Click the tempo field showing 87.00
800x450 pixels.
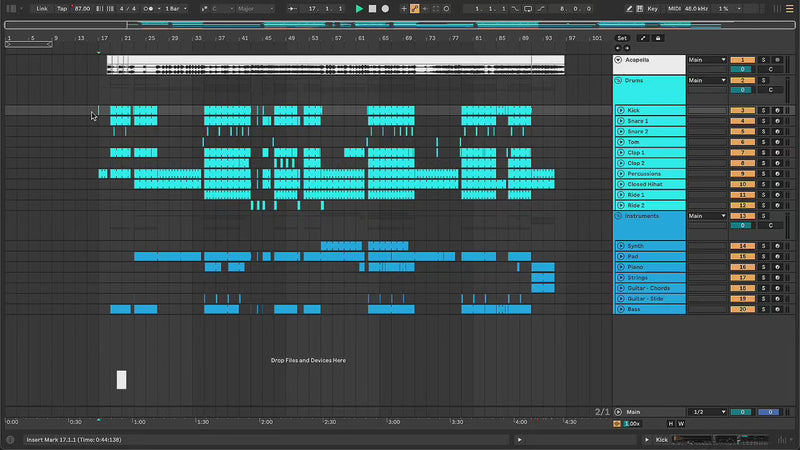(x=82, y=8)
